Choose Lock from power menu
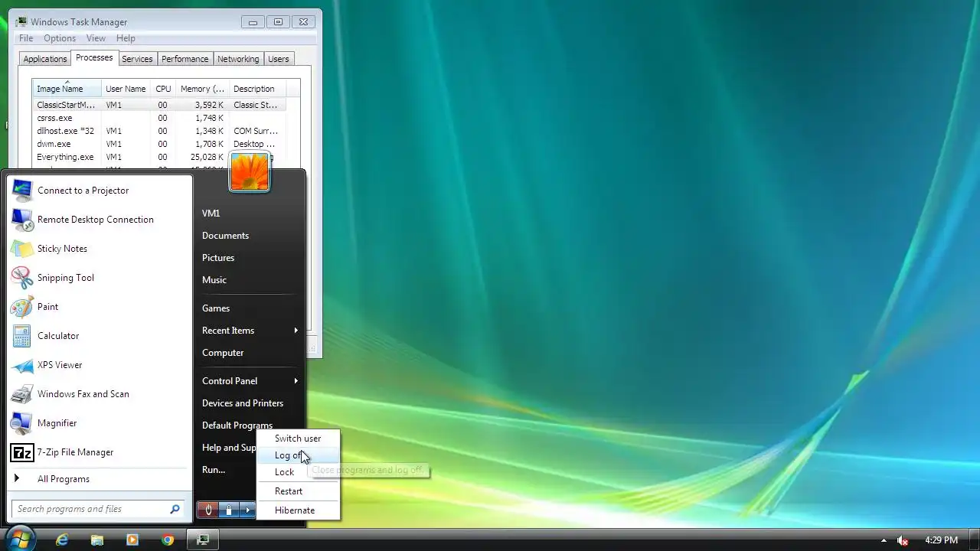 [298, 472]
